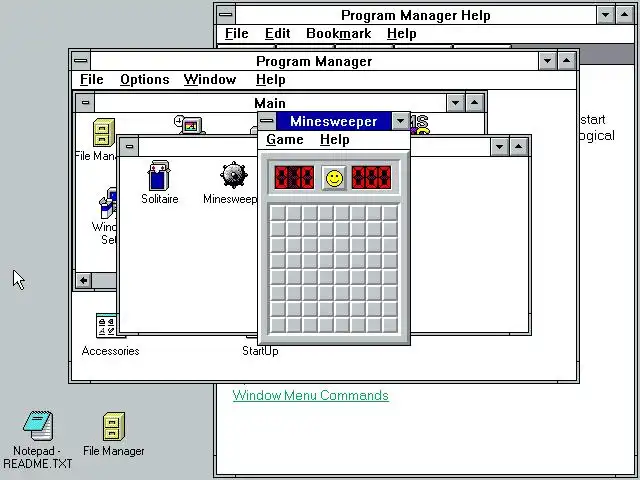Open the Help menu in Minesweeper

[x=334, y=140]
